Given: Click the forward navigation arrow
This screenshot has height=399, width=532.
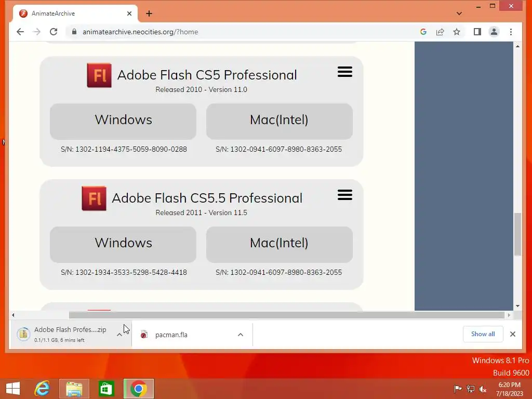Looking at the screenshot, I should 37,32.
